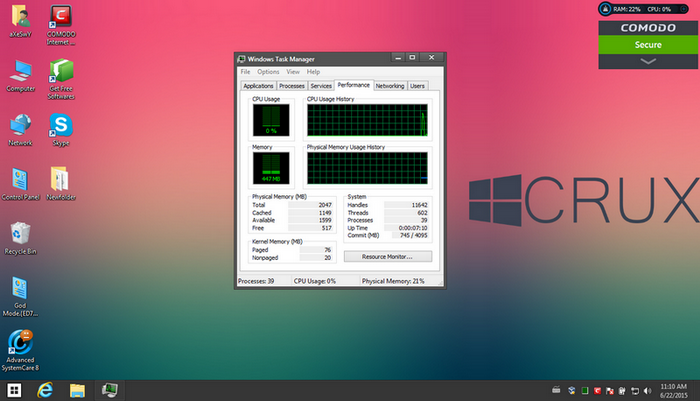Switch to the Users tab
This screenshot has width=700, height=401.
(x=417, y=86)
